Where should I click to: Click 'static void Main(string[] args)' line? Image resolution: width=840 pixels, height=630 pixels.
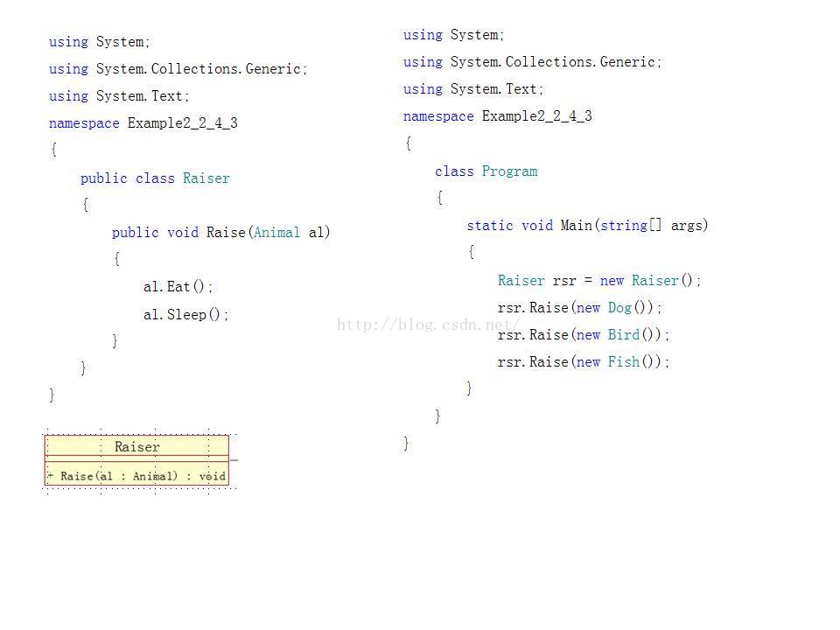tap(587, 226)
